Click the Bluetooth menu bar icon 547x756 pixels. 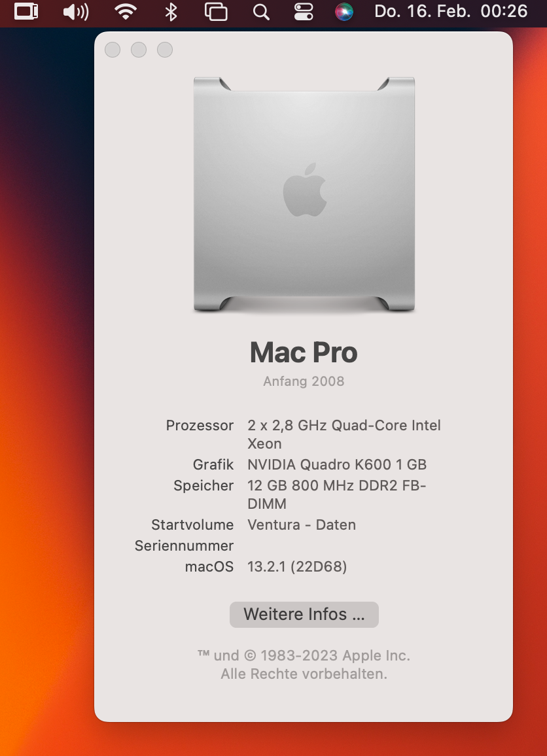pos(171,12)
